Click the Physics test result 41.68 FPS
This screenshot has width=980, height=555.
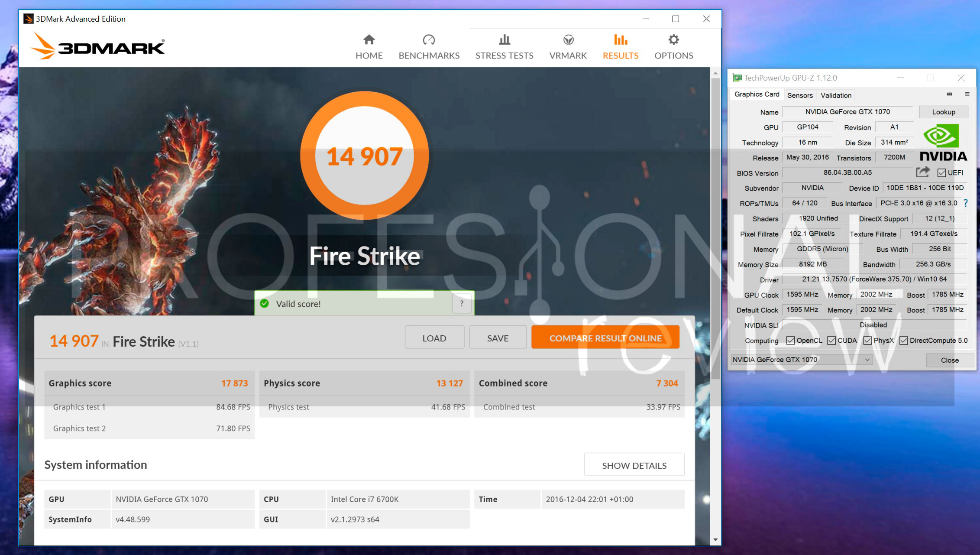coord(448,407)
